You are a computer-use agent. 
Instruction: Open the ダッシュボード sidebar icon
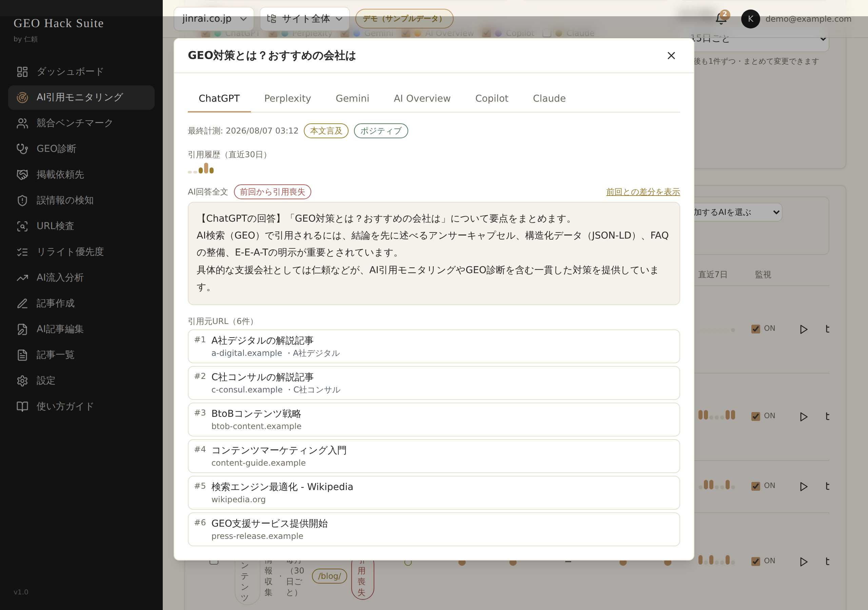22,72
